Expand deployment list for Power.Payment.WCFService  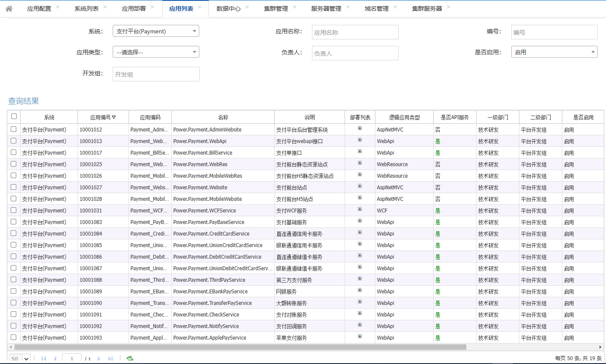pos(360,209)
